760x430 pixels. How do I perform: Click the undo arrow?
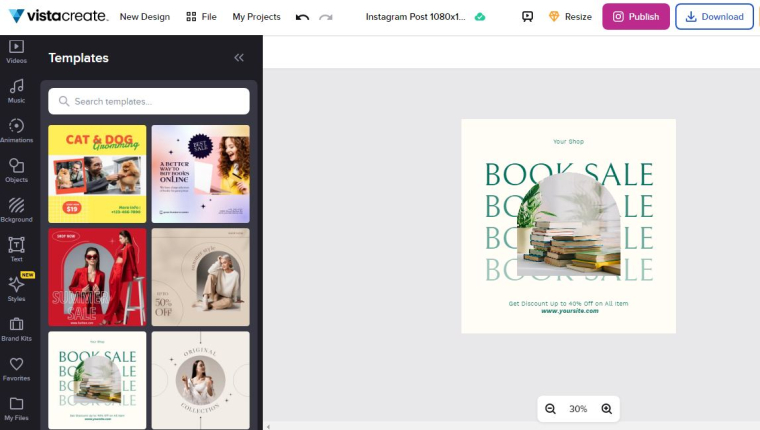pyautogui.click(x=303, y=17)
